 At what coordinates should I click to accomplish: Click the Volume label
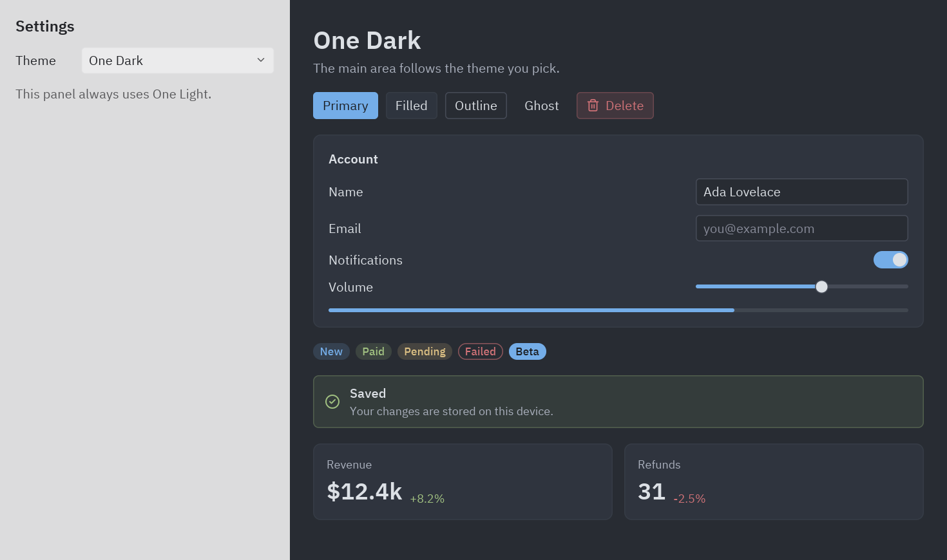350,287
